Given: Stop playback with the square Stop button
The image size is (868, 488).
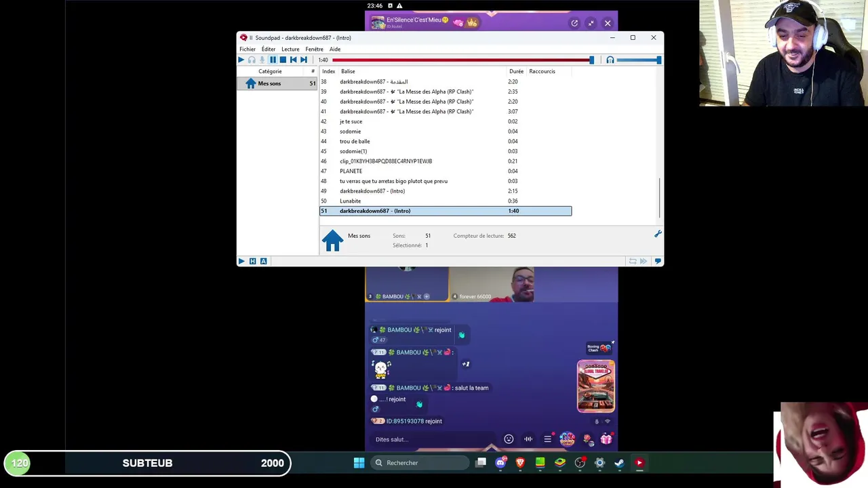Looking at the screenshot, I should pyautogui.click(x=283, y=60).
